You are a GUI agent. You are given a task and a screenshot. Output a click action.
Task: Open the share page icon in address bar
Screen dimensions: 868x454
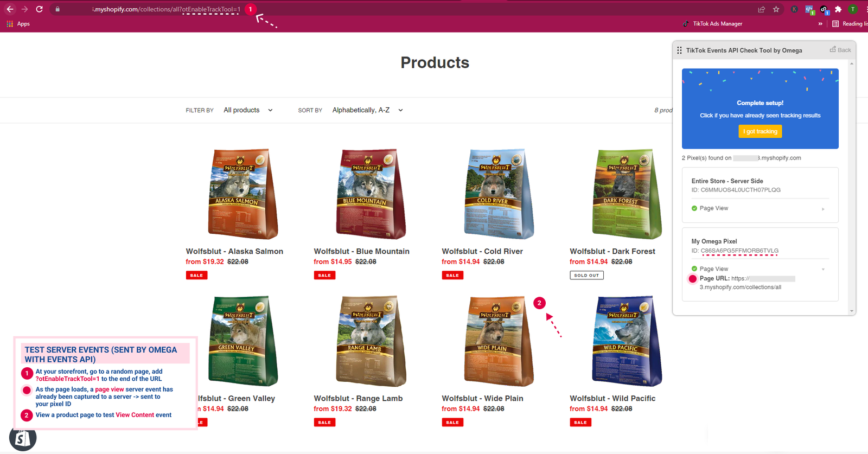click(761, 9)
